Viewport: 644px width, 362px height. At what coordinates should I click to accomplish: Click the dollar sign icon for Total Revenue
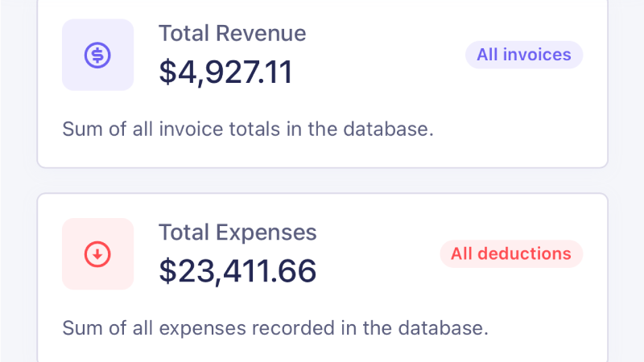(x=97, y=55)
